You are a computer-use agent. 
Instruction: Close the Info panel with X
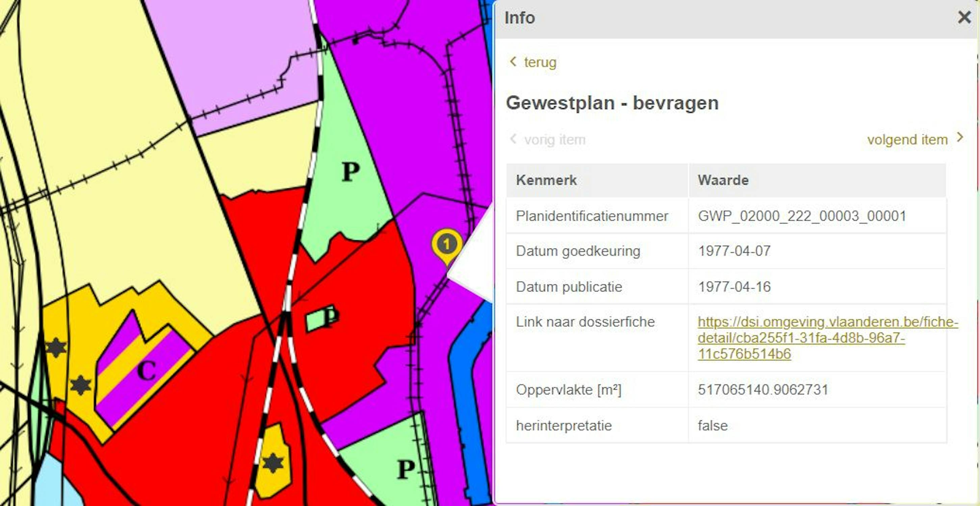pyautogui.click(x=964, y=18)
